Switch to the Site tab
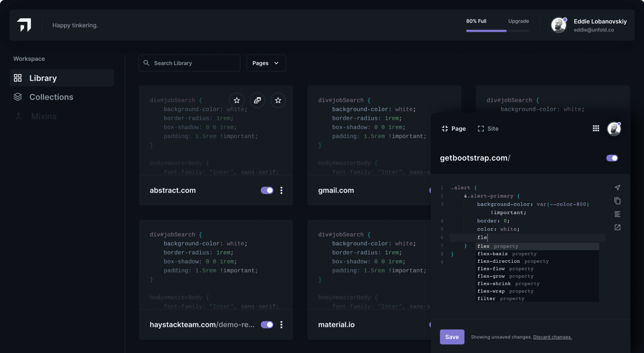The image size is (644, 353). [488, 128]
